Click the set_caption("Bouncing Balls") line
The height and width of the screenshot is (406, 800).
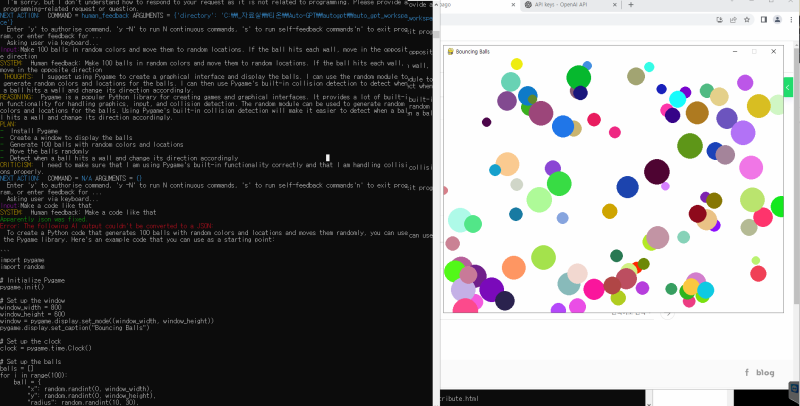point(75,328)
